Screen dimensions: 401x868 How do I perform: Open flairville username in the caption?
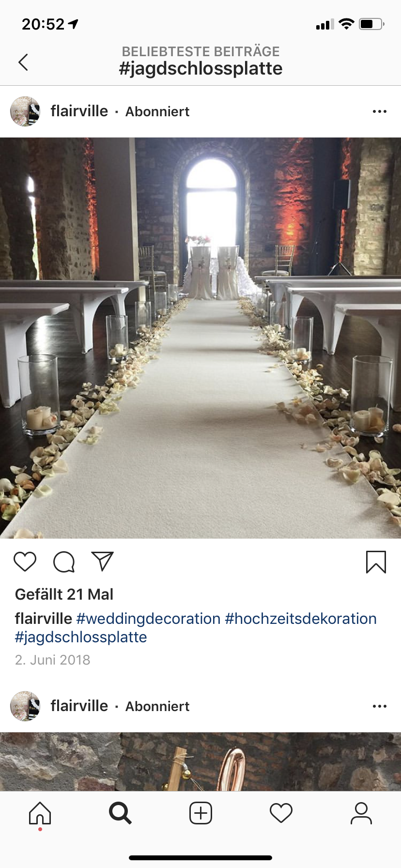click(x=44, y=619)
